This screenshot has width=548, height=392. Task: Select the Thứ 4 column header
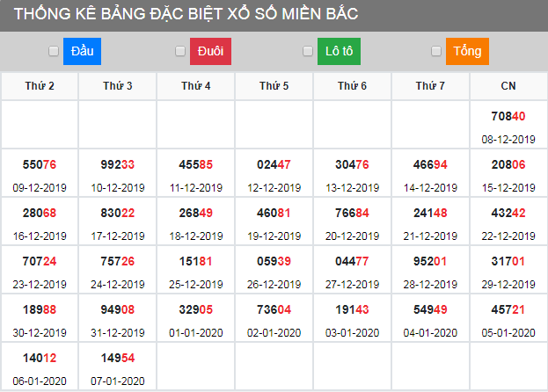196,86
